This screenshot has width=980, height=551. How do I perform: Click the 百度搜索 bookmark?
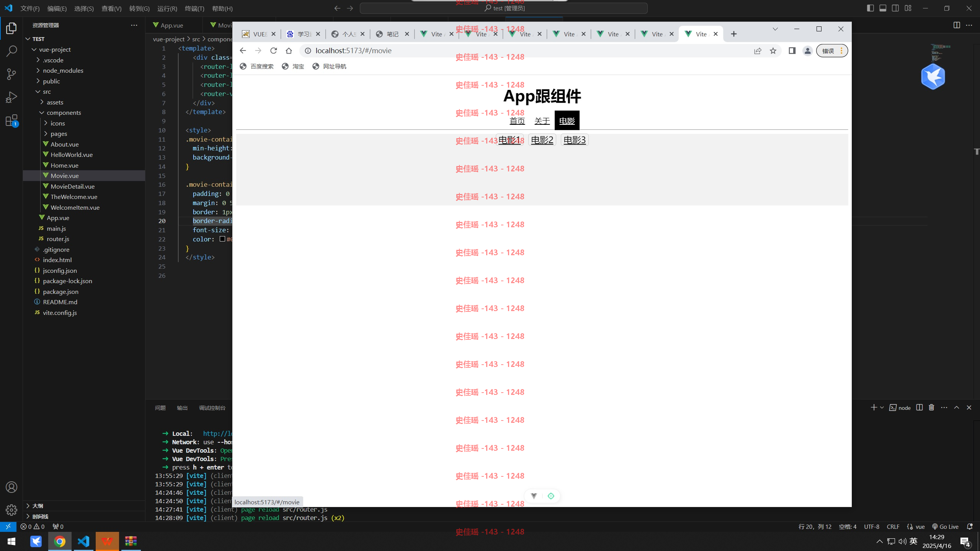(257, 67)
